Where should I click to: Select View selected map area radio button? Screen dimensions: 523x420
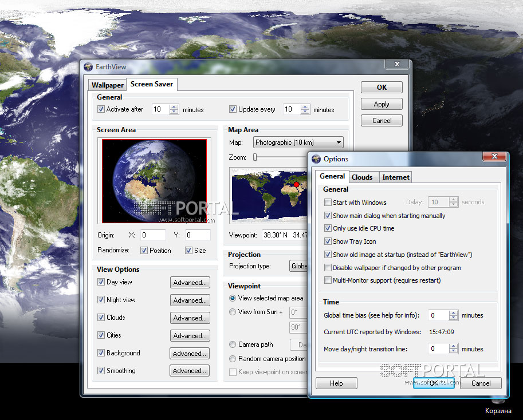233,298
